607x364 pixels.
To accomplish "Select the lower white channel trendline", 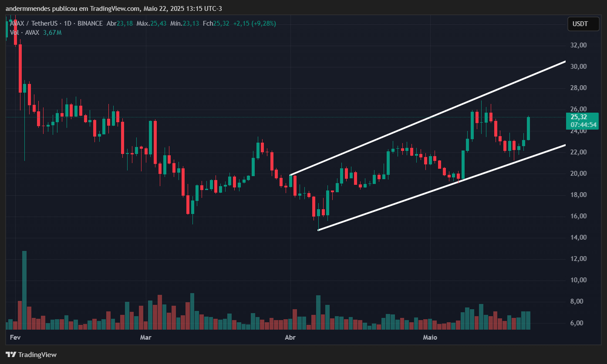I will coord(442,187).
